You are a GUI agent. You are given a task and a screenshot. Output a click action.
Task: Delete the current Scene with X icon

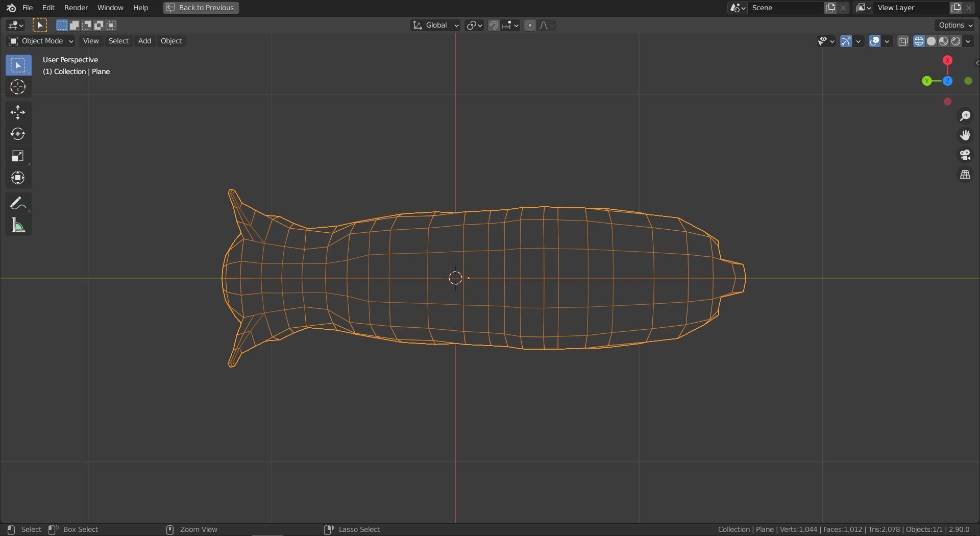[843, 8]
